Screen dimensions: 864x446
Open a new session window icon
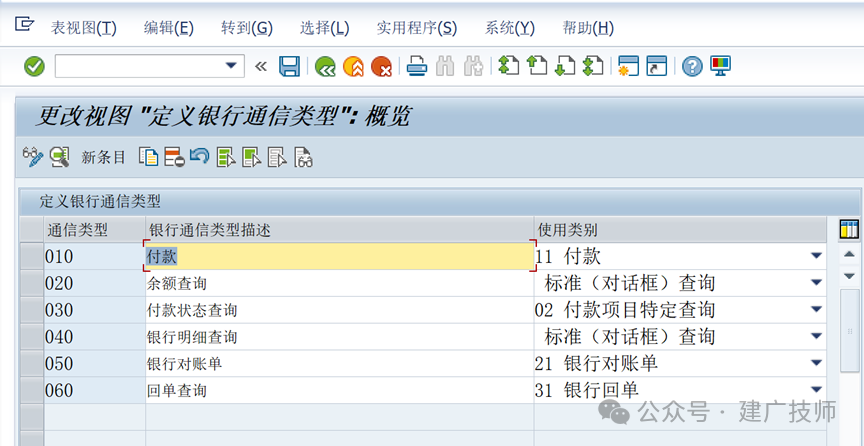pyautogui.click(x=628, y=66)
